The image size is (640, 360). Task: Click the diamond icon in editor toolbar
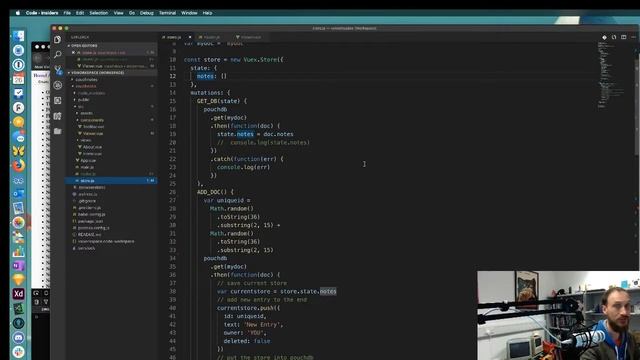point(604,37)
